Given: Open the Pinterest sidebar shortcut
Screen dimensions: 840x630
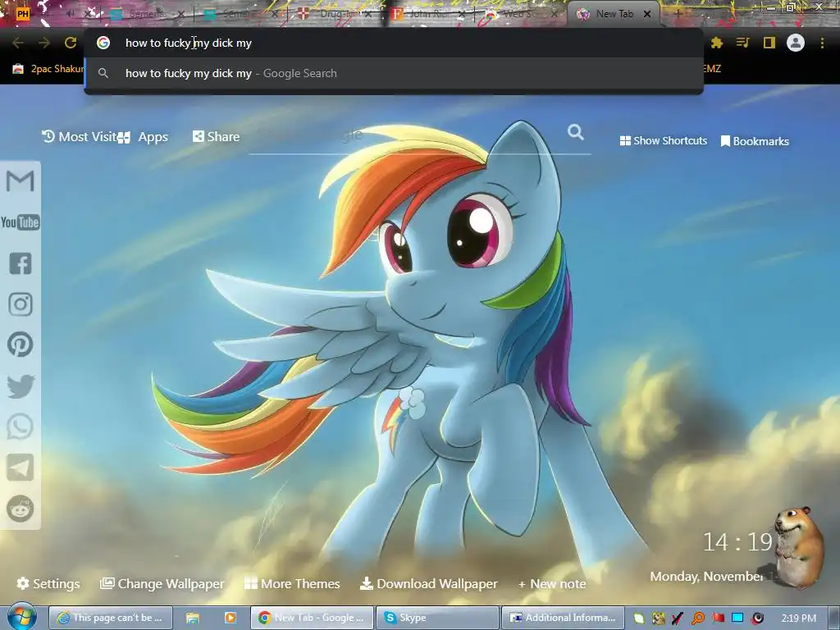Looking at the screenshot, I should click(x=21, y=345).
